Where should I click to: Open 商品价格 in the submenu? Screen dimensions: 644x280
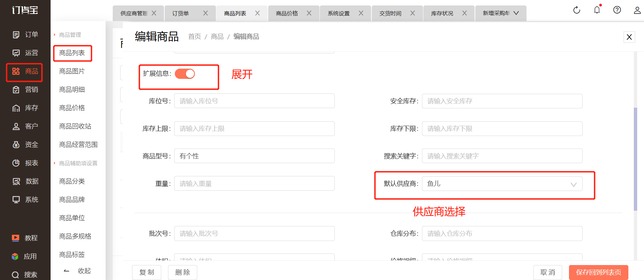coord(72,108)
